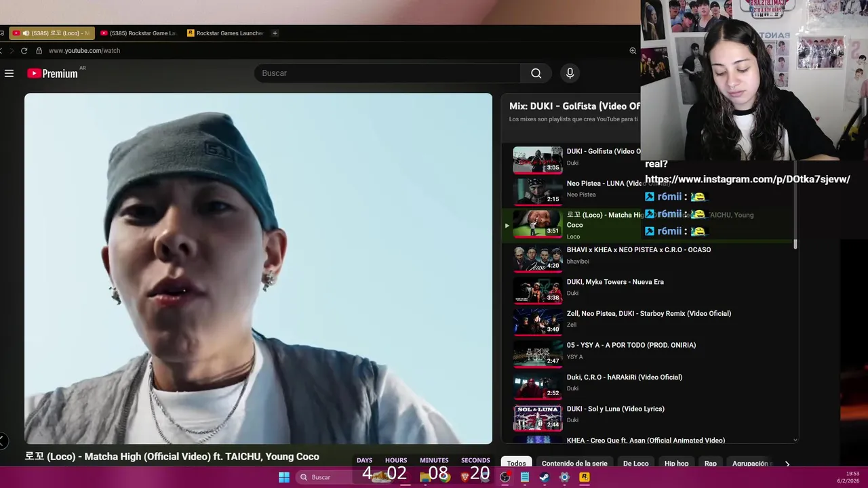Screen dimensions: 868x488
Task: Switch to Rockstar Games Launcher tab
Action: pyautogui.click(x=226, y=33)
